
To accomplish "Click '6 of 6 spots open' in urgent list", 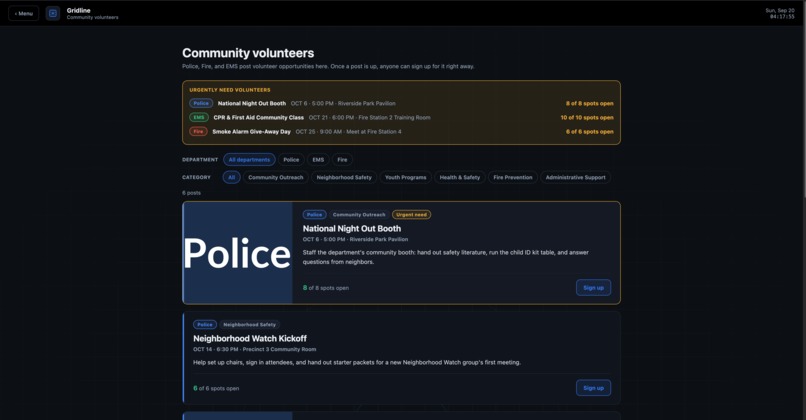I will click(x=590, y=132).
